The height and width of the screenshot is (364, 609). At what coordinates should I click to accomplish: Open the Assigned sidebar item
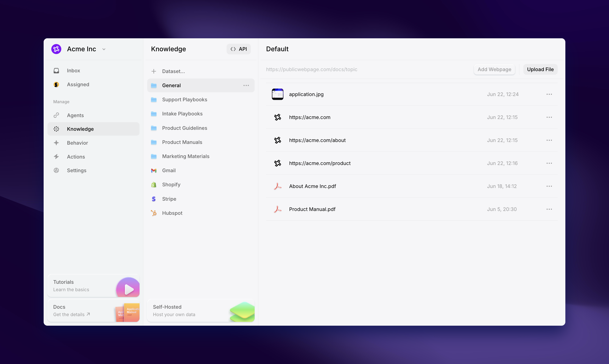pyautogui.click(x=78, y=84)
